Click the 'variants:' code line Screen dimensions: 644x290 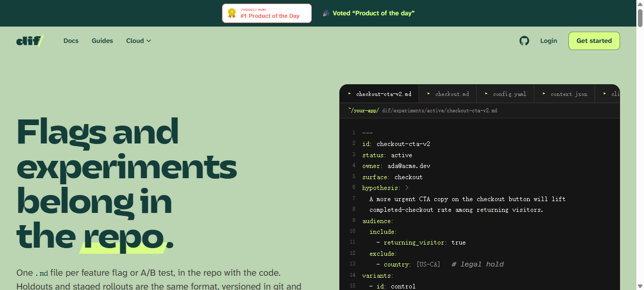[378, 276]
